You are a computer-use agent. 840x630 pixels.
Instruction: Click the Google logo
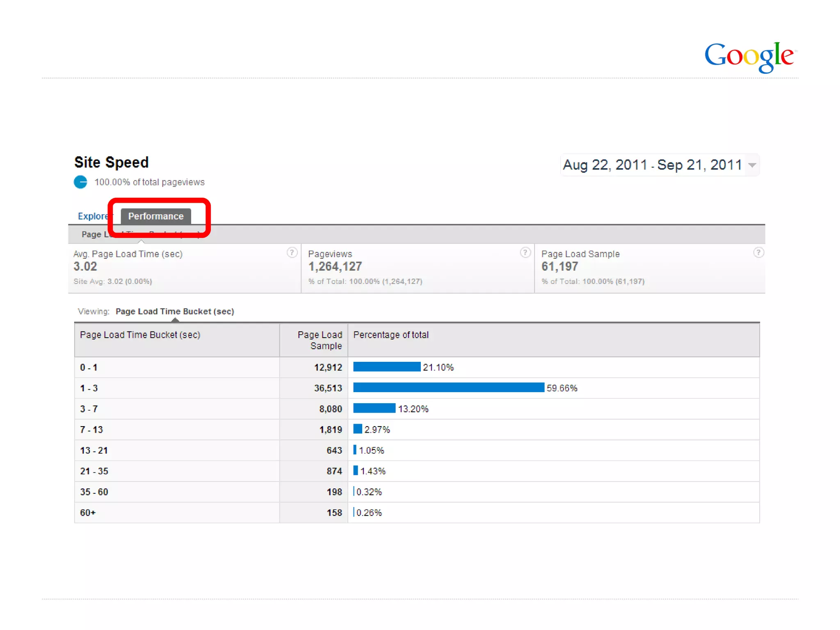[x=750, y=56]
